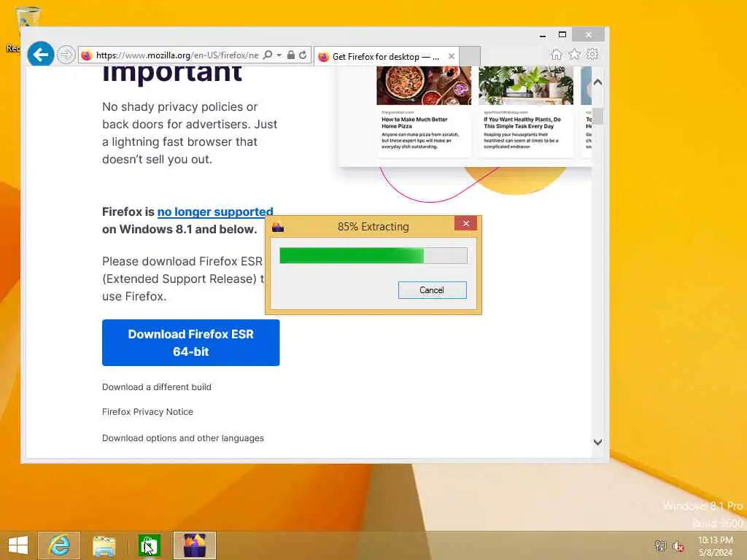Viewport: 747px width, 560px height.
Task: Click How to Make Much Better Home Pizza
Action: pos(414,122)
